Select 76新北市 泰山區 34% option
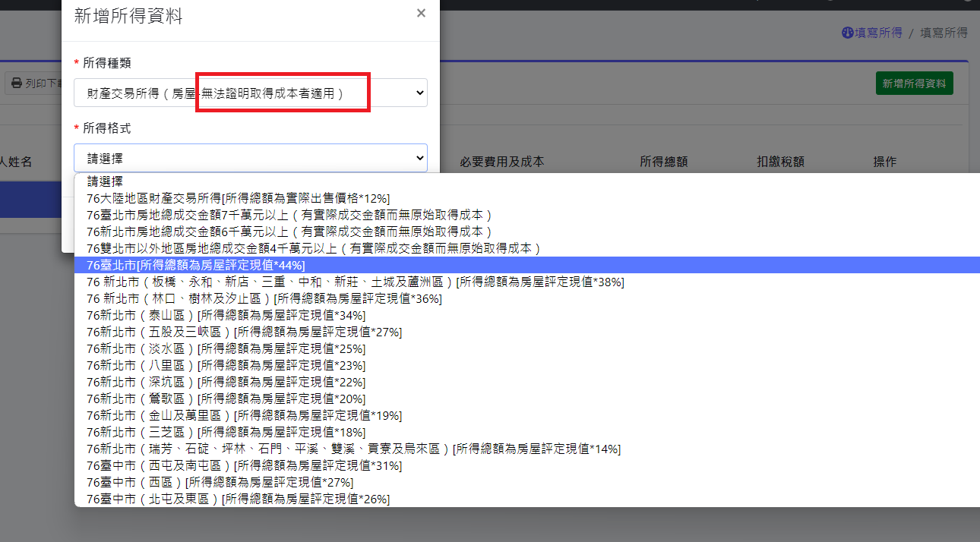This screenshot has height=542, width=980. (x=226, y=315)
